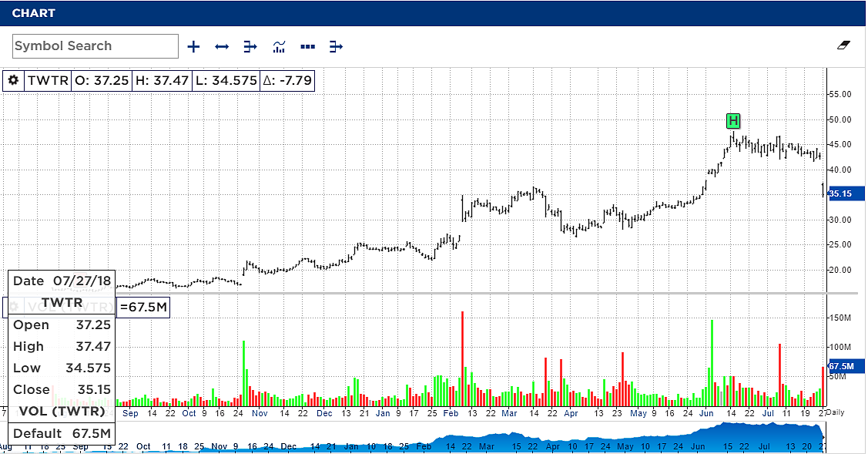Click the CHART panel header

pos(433,13)
